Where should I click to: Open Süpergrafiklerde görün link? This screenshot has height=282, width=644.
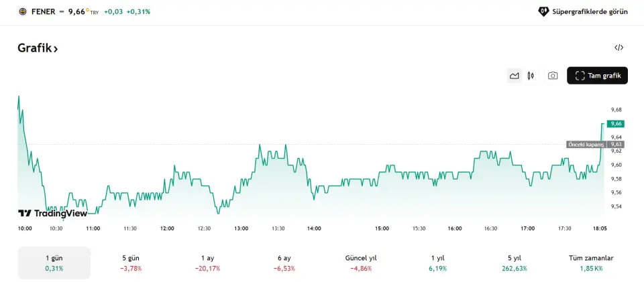590,11
